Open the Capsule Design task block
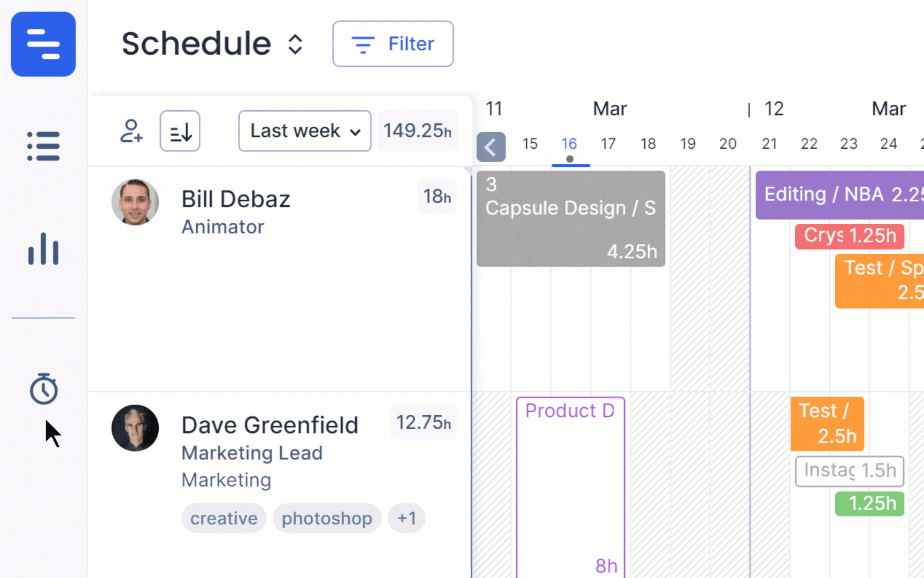924x578 pixels. click(x=571, y=218)
